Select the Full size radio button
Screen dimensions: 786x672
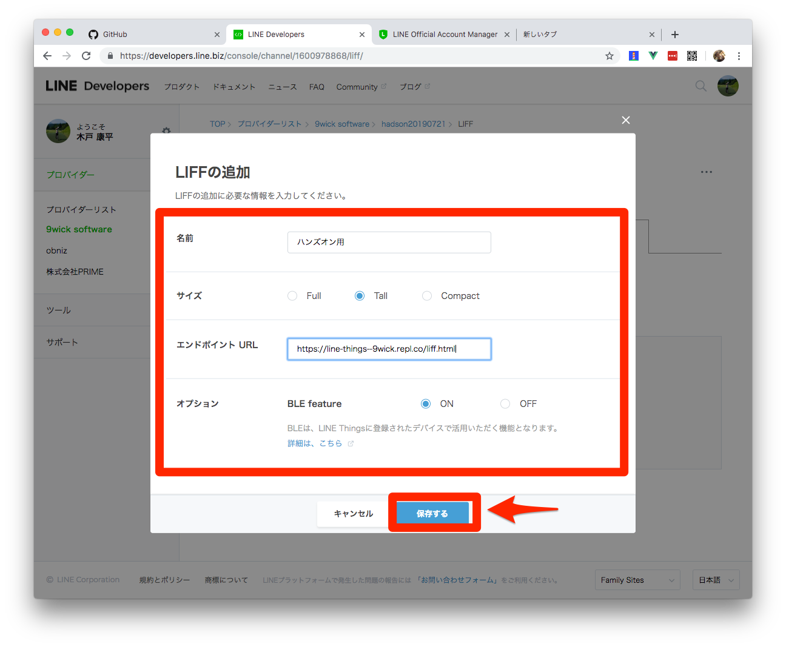pos(292,296)
